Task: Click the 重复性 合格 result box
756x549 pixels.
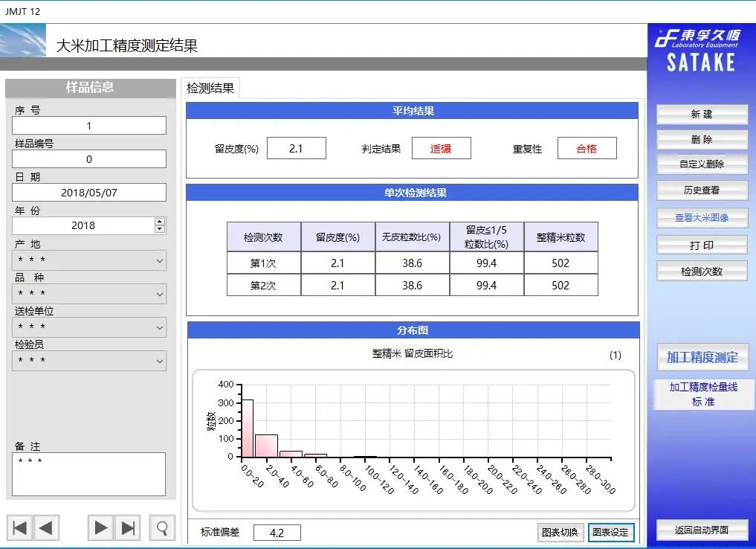Action: coord(587,149)
